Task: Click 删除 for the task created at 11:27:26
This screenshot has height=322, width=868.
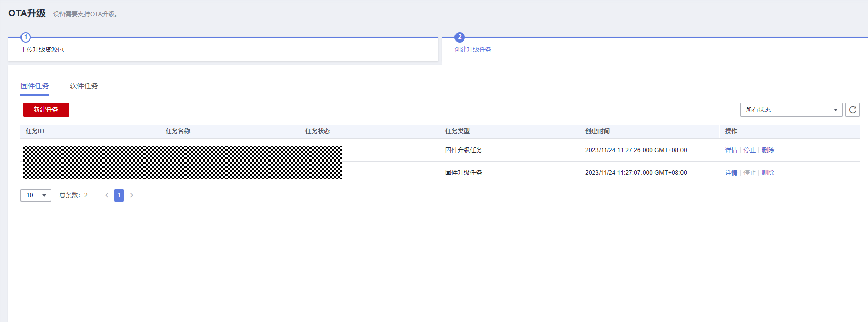Action: click(x=768, y=150)
